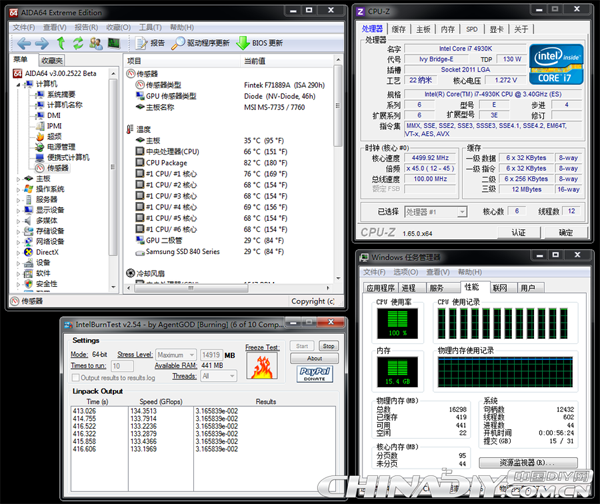Click the AIDA64 users icon in toolbar
This screenshot has height=504, width=600.
[x=96, y=43]
